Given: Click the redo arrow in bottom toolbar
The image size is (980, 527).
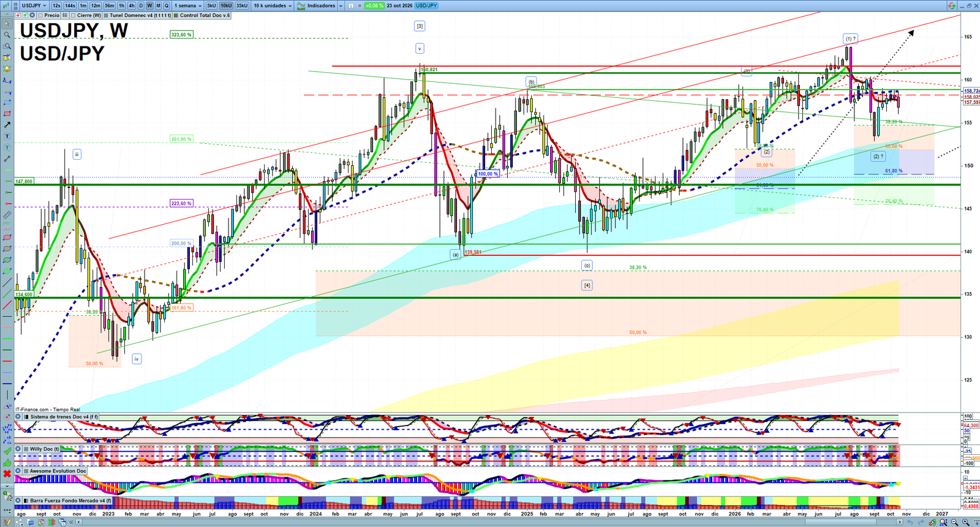Looking at the screenshot, I should point(921,522).
